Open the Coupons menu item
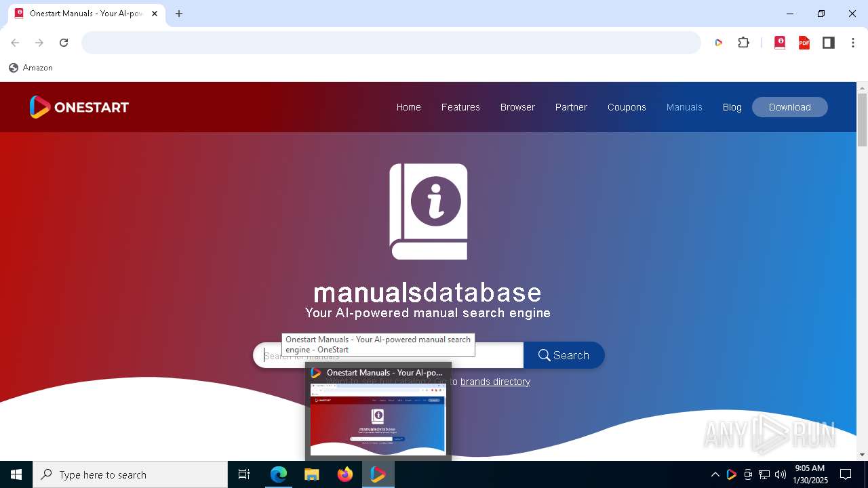 pyautogui.click(x=627, y=107)
